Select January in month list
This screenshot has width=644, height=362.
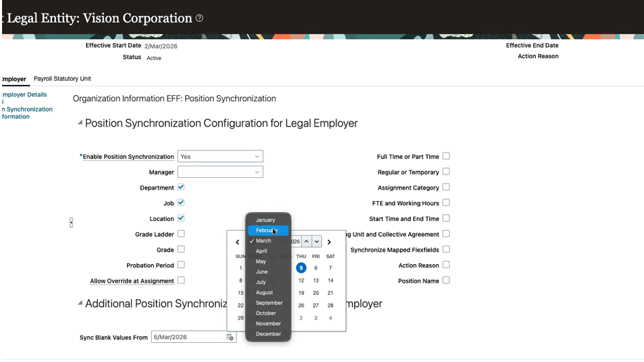tap(268, 220)
